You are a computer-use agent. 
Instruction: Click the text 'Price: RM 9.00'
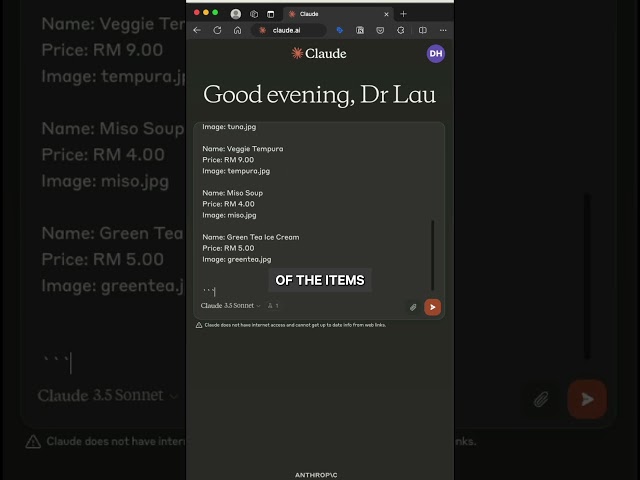228,160
